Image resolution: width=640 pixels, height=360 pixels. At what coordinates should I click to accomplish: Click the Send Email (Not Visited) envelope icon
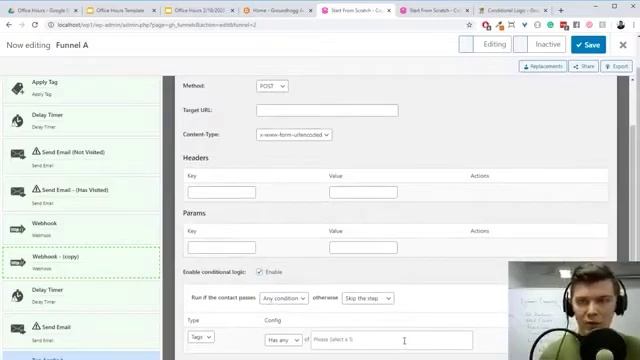pos(18,154)
